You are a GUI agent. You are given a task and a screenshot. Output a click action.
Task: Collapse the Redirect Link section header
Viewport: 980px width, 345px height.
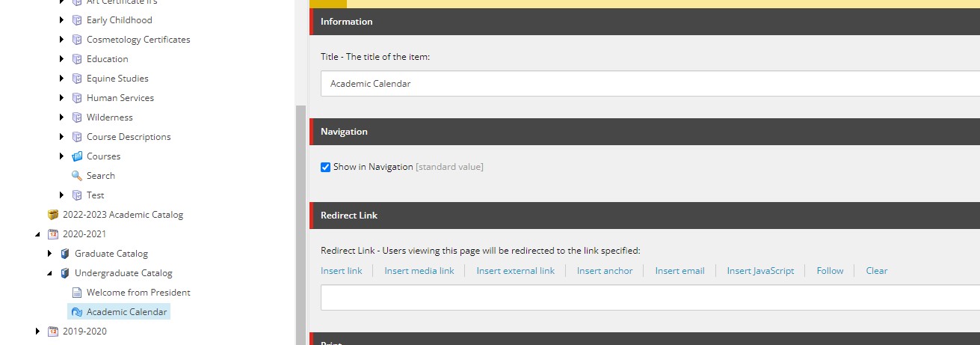pos(644,216)
